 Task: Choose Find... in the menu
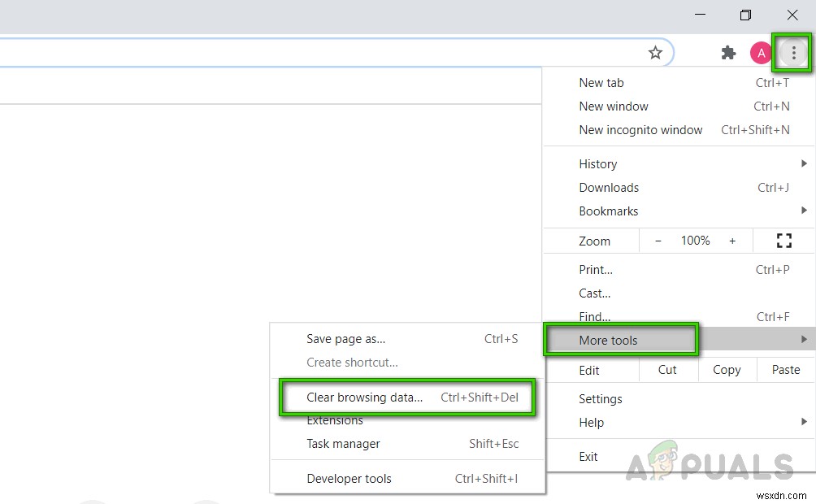679,316
